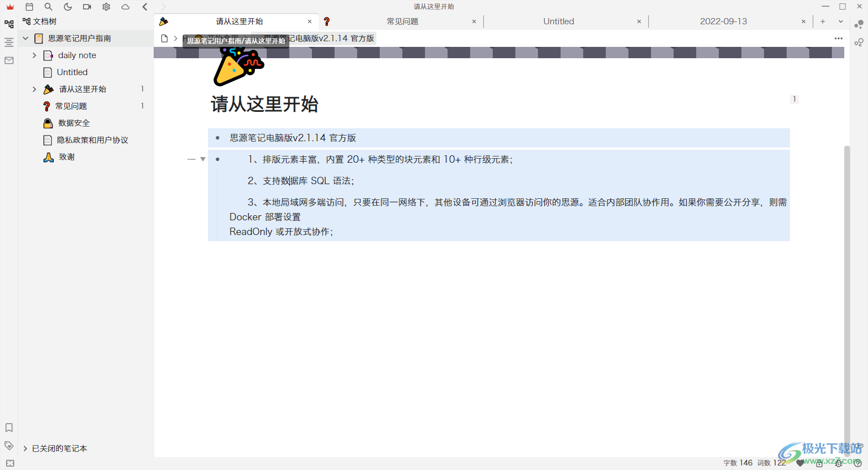Viewport: 868px width, 470px height.
Task: Open the outline panel icon
Action: coord(8,42)
